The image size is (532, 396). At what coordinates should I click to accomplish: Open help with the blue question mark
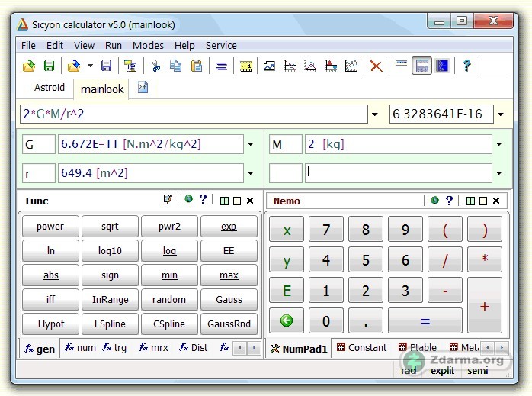click(x=467, y=66)
